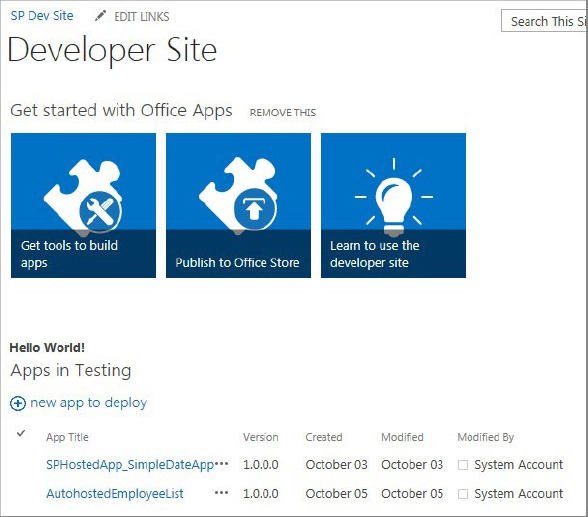Sort by the Modified column header
This screenshot has height=517, width=588.
(402, 437)
